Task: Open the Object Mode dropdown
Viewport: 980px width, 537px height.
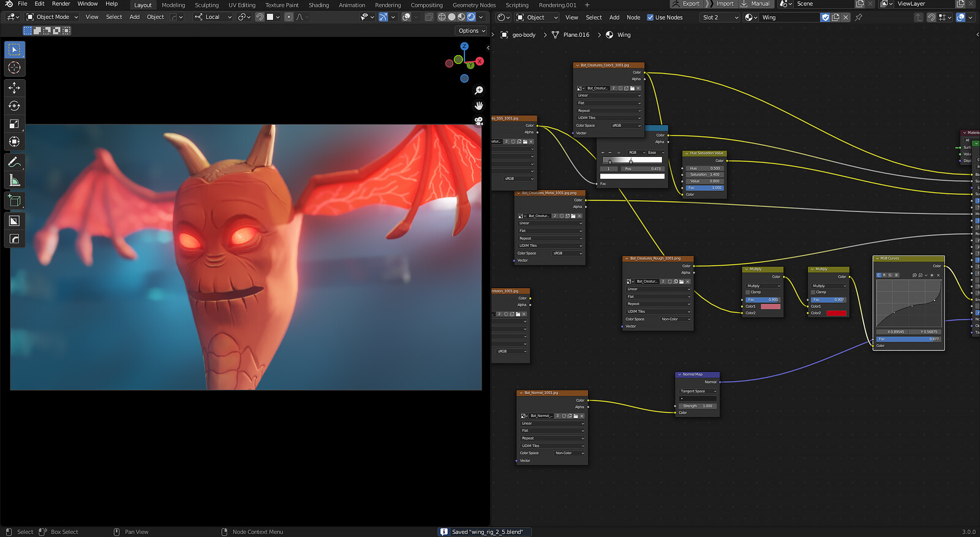Action: tap(52, 17)
